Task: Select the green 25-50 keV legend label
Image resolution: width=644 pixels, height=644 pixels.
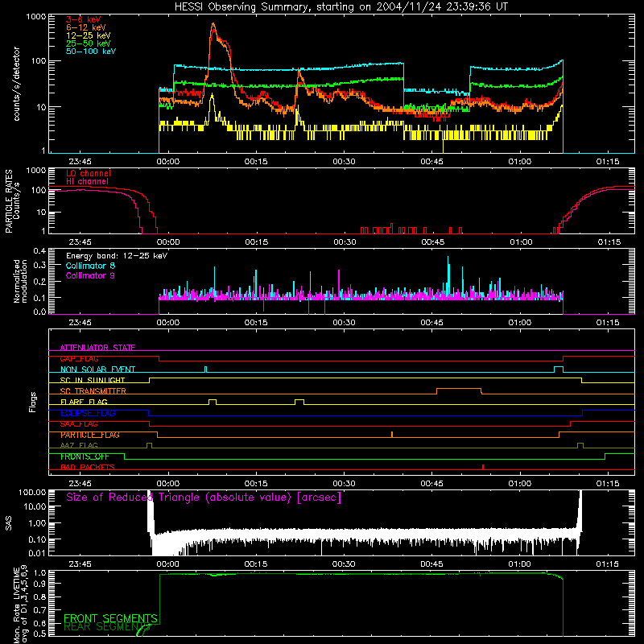Action: [x=89, y=43]
